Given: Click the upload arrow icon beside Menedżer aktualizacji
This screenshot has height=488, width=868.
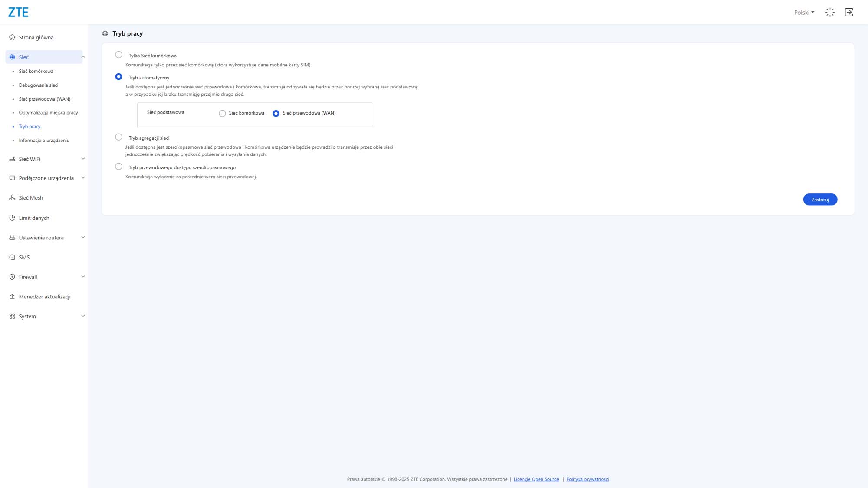Looking at the screenshot, I should pos(12,297).
